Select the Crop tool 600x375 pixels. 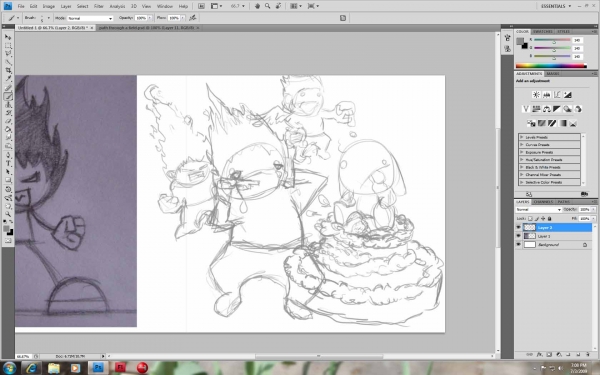(x=8, y=70)
